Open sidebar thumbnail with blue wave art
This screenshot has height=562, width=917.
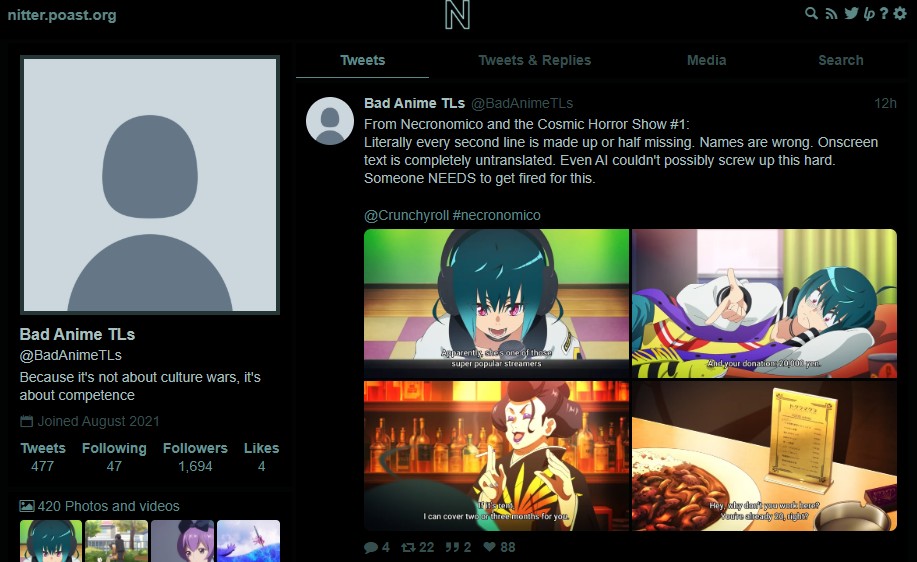(x=249, y=541)
